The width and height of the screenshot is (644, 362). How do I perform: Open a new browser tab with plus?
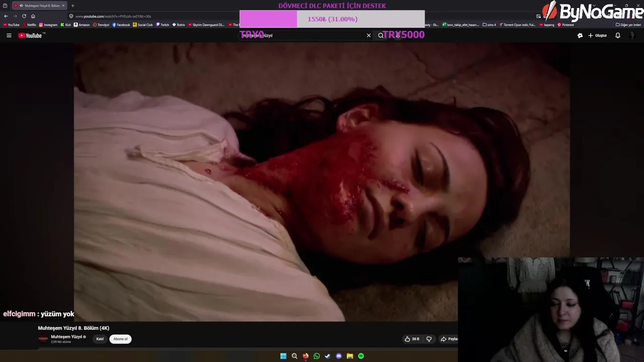pyautogui.click(x=72, y=6)
